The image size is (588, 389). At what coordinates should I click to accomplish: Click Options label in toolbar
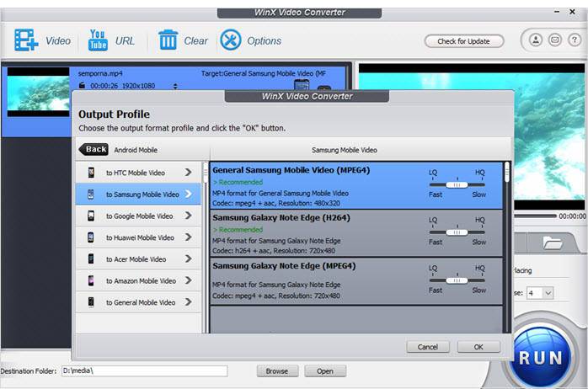pos(264,41)
